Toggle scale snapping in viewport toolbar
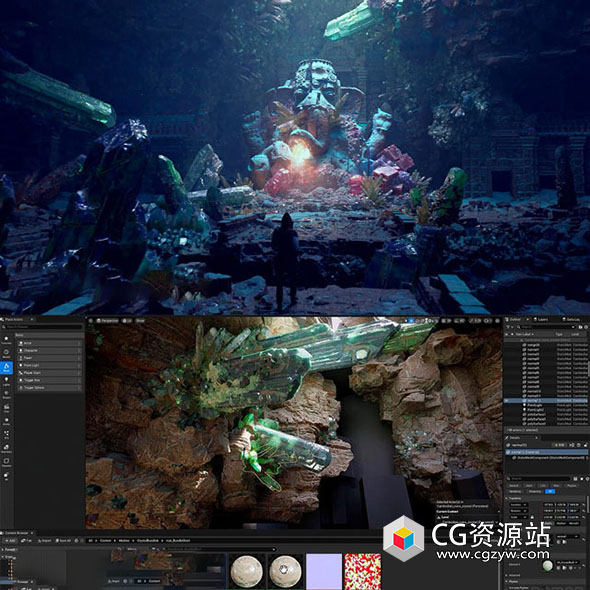Image resolution: width=590 pixels, height=590 pixels. coord(471,321)
